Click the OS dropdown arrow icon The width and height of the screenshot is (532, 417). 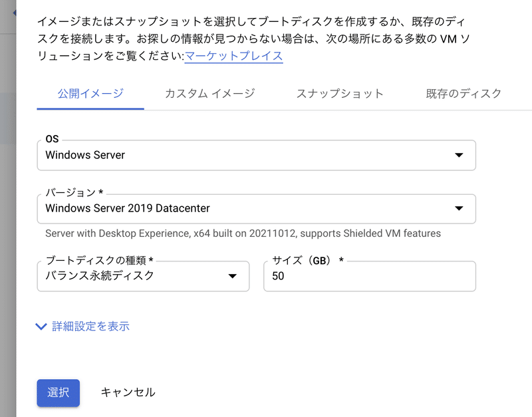point(459,155)
